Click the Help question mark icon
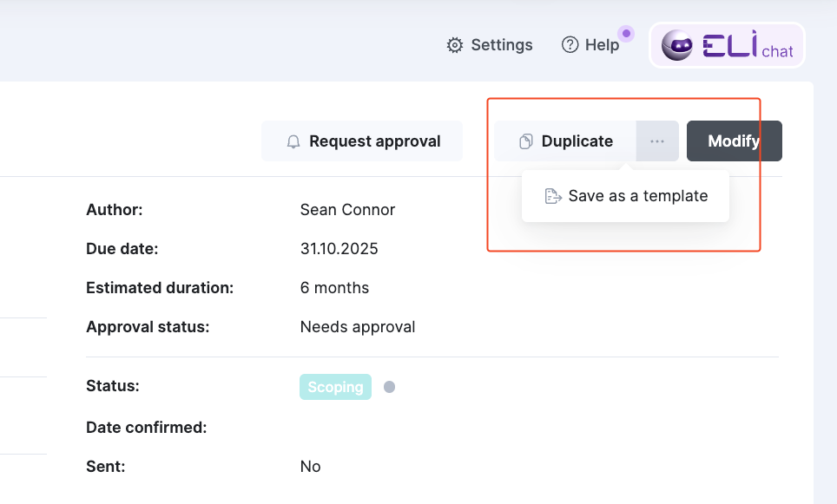 tap(570, 45)
